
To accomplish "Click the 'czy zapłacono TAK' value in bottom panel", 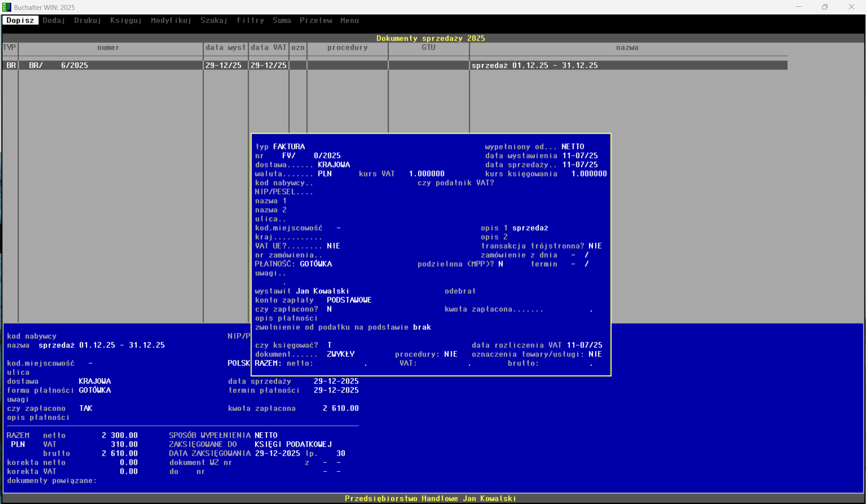I will [x=86, y=408].
